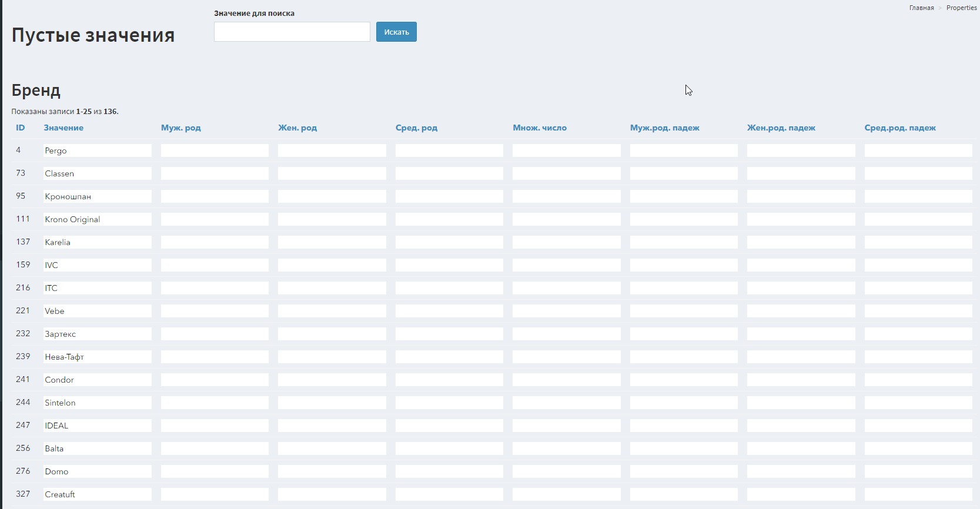The width and height of the screenshot is (980, 509).
Task: Click Муж.род. падеж field in Sintelon row
Action: [684, 403]
